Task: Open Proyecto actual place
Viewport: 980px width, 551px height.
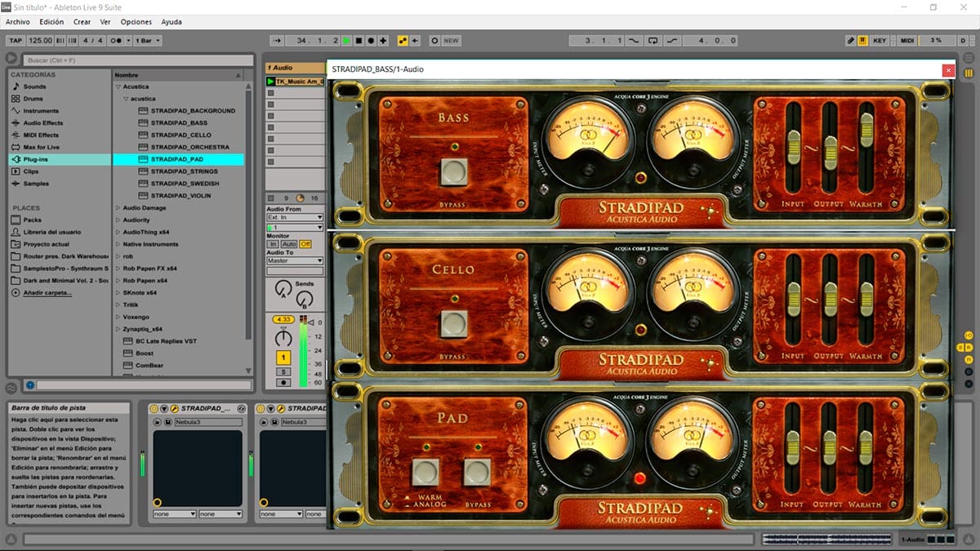Action: (47, 245)
